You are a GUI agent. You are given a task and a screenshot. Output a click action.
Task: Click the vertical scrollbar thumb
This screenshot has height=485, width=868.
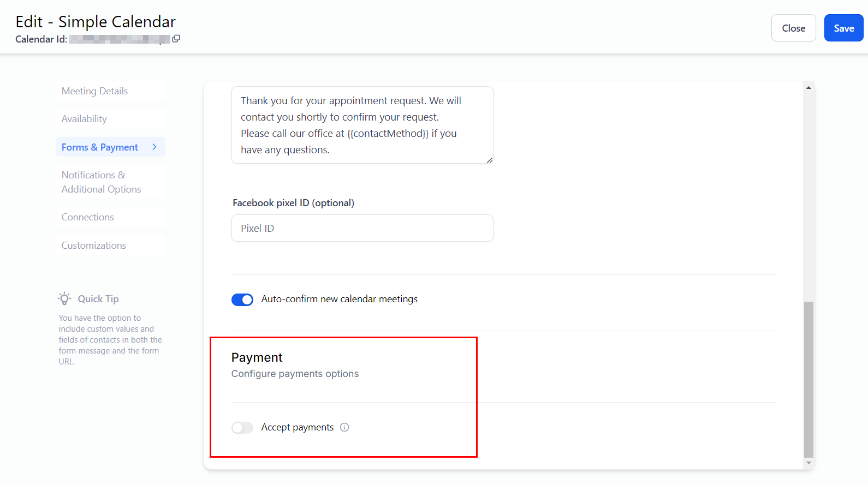click(x=808, y=379)
